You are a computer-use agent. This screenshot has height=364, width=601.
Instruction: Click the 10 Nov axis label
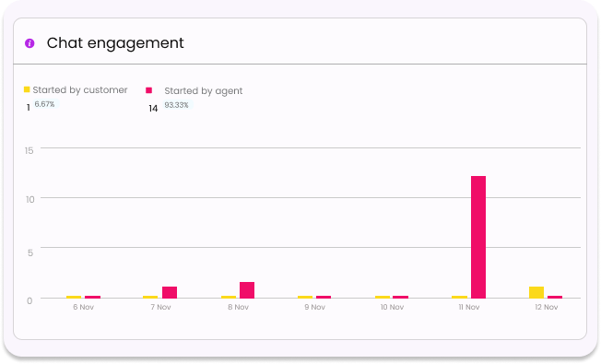[x=392, y=307]
